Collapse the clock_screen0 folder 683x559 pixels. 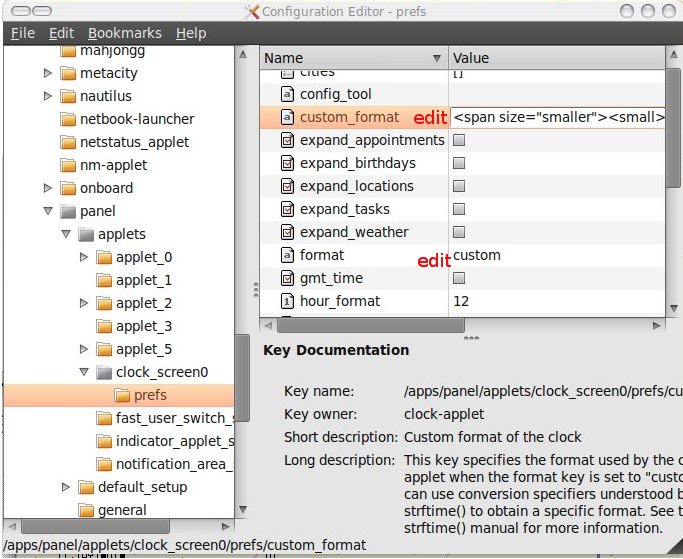(84, 372)
